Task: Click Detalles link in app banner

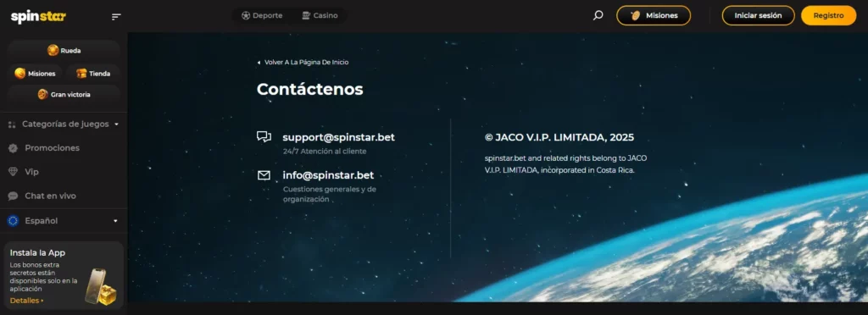Action: click(26, 301)
